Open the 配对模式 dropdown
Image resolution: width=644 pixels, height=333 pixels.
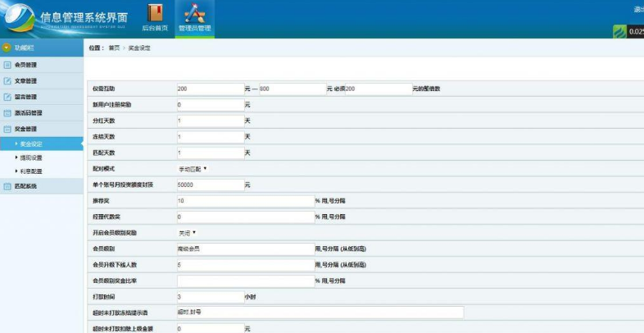(x=193, y=168)
